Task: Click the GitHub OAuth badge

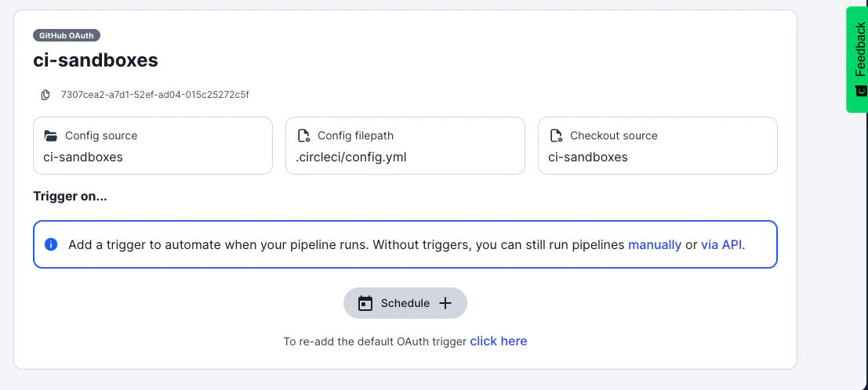Action: pos(67,35)
